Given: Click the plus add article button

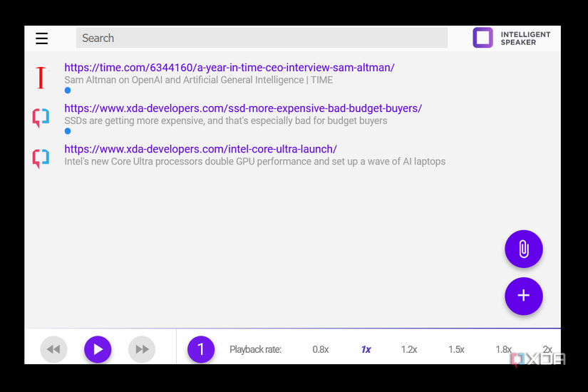Looking at the screenshot, I should click(524, 296).
